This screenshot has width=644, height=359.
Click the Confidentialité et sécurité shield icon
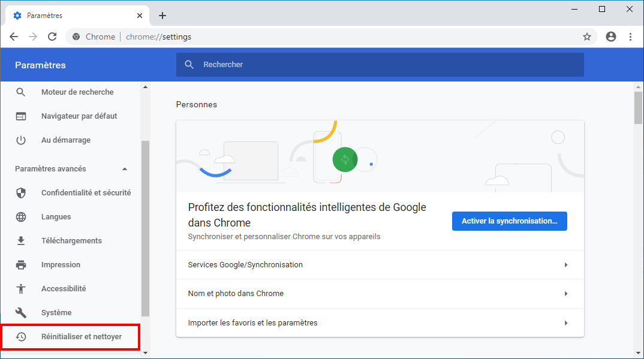pos(21,193)
